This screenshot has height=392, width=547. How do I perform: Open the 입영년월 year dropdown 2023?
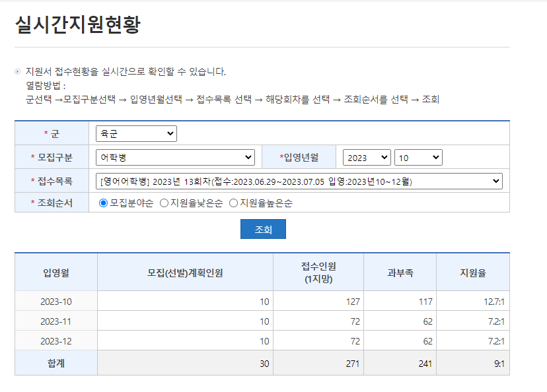[367, 158]
